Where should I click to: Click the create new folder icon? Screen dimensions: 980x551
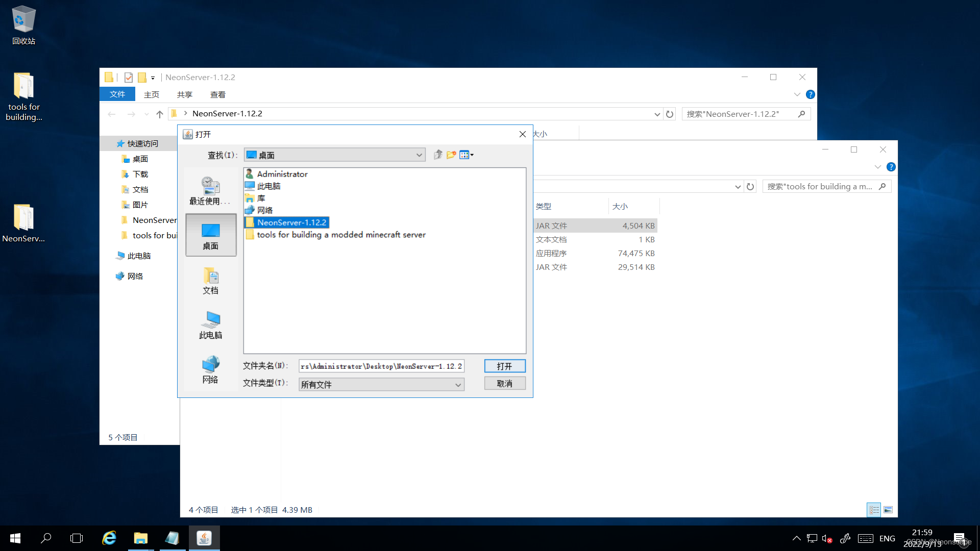click(x=451, y=155)
